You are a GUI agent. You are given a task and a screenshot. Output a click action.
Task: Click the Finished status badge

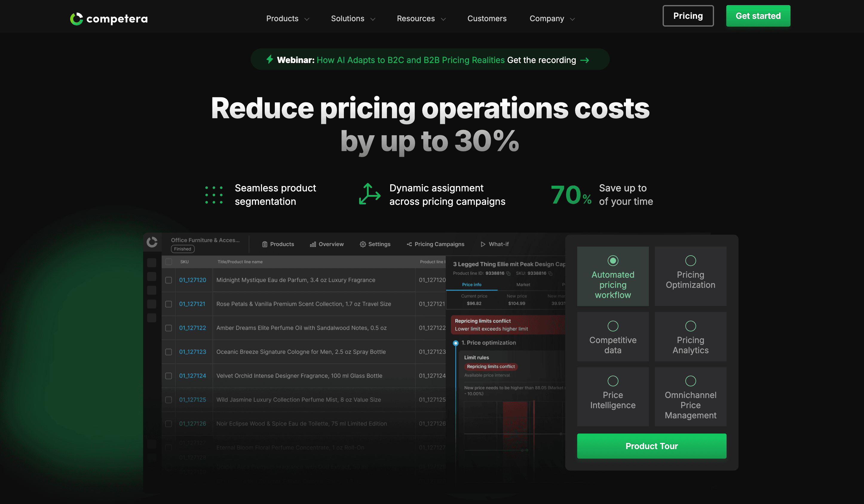point(183,249)
